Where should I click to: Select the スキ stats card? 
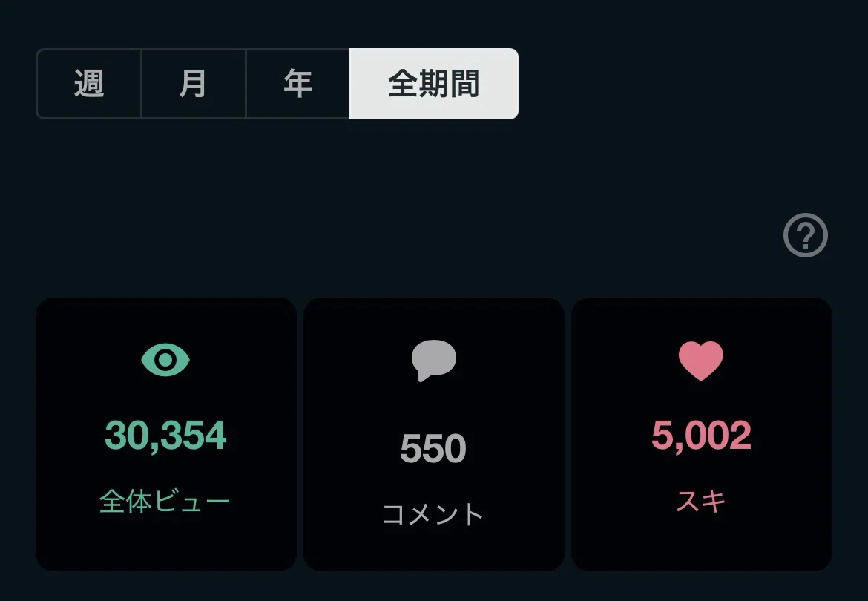702,434
